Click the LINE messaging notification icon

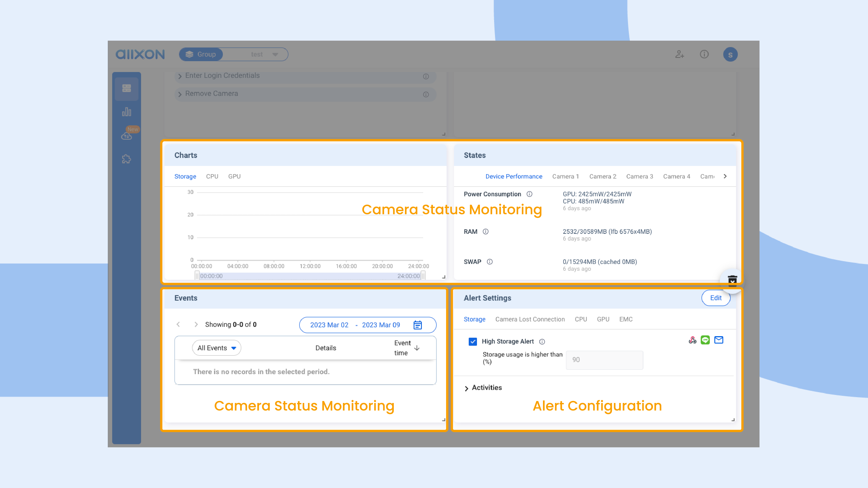705,340
